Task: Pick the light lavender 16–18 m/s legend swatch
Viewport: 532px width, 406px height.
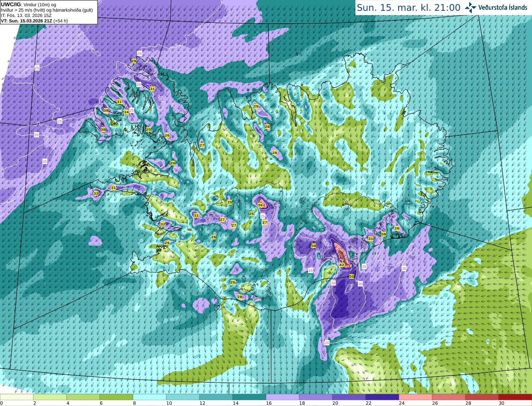Action: (x=283, y=397)
